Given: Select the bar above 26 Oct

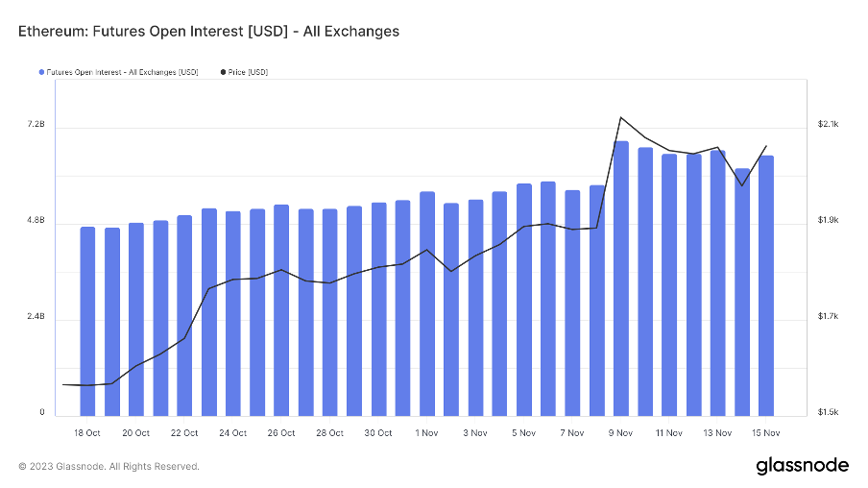Looking at the screenshot, I should (x=281, y=309).
